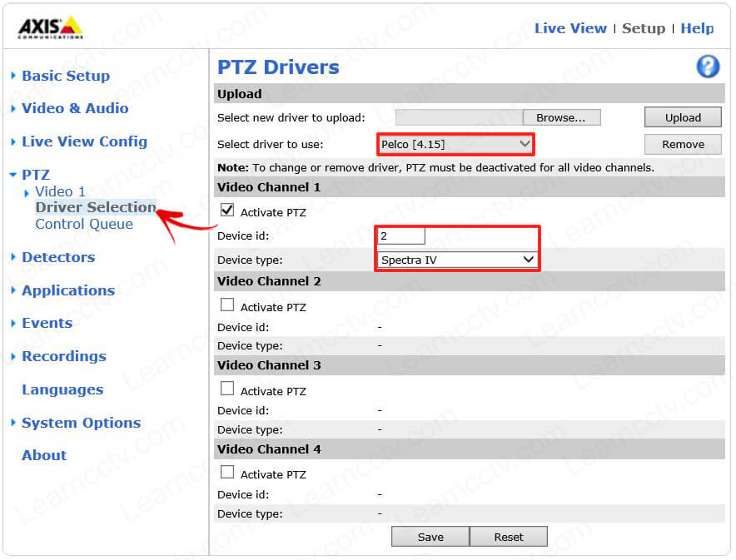Select Control Queue in PTZ menu
Image resolution: width=736 pixels, height=560 pixels.
pos(83,224)
